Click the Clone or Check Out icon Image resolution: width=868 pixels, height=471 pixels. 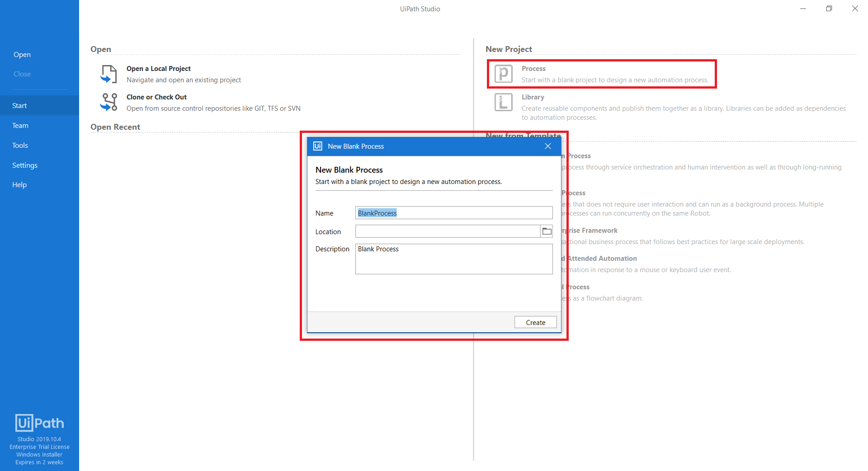(108, 102)
